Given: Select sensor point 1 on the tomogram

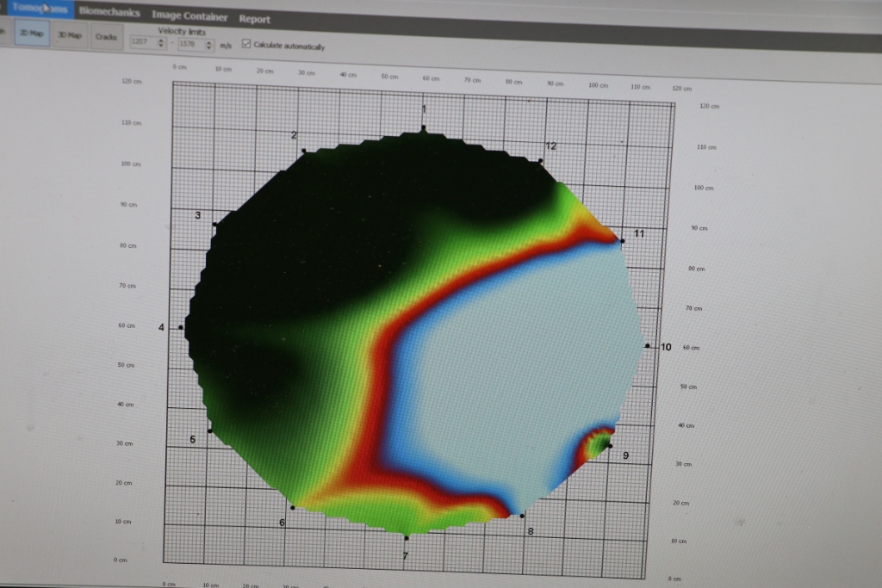Looking at the screenshot, I should [423, 129].
